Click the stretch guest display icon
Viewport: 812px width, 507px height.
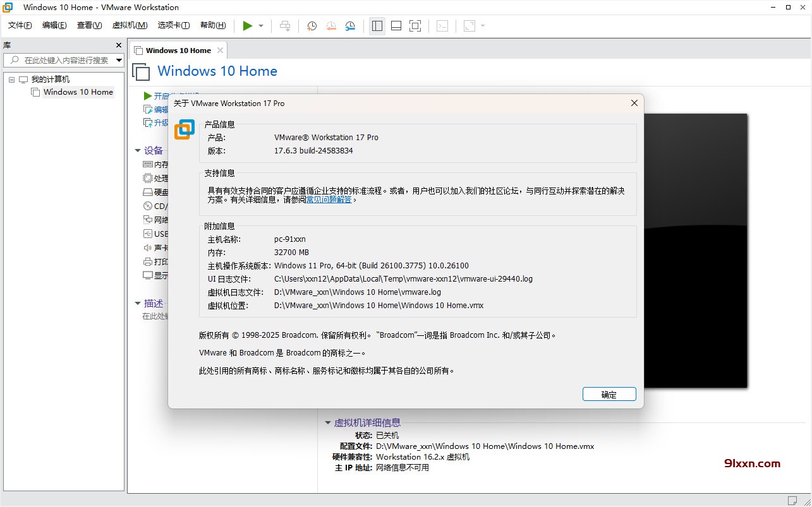470,26
